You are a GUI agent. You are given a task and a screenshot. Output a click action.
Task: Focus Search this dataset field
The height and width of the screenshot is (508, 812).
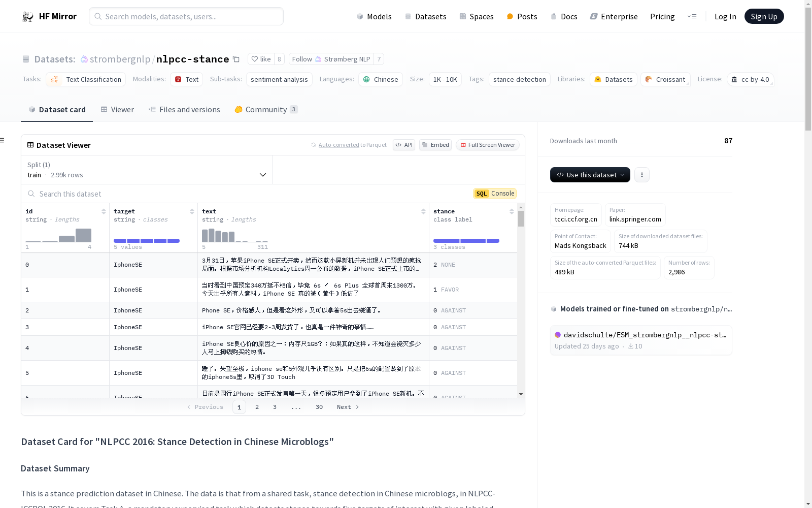point(244,194)
